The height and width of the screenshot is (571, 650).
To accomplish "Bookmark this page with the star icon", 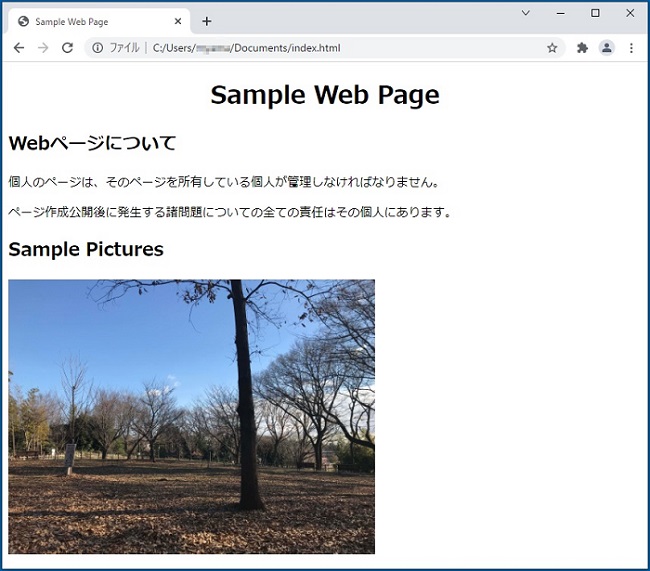I will (x=552, y=48).
